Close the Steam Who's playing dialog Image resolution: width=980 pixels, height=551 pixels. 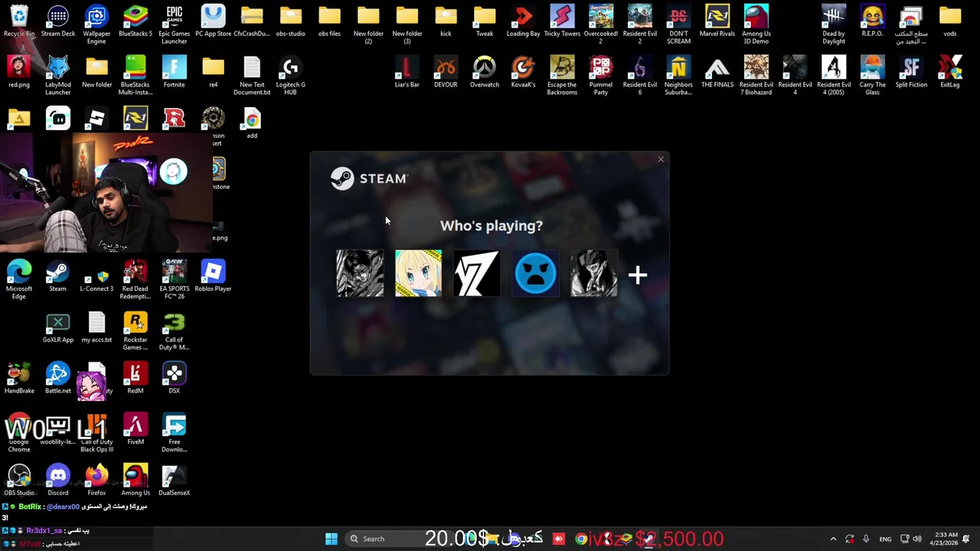(661, 159)
